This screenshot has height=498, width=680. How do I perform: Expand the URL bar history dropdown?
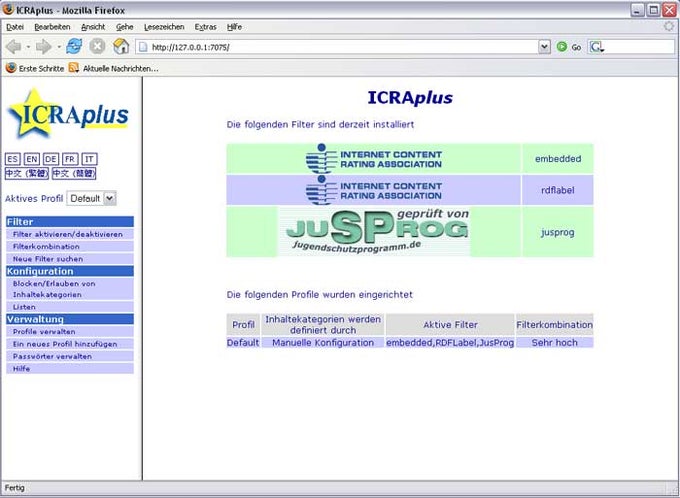[544, 47]
